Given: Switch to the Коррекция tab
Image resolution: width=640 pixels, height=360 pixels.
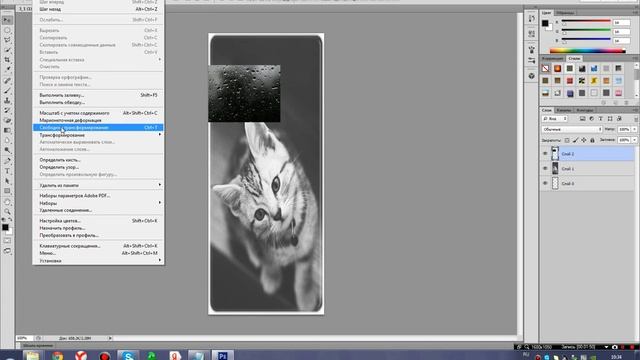Looking at the screenshot, I should point(553,59).
